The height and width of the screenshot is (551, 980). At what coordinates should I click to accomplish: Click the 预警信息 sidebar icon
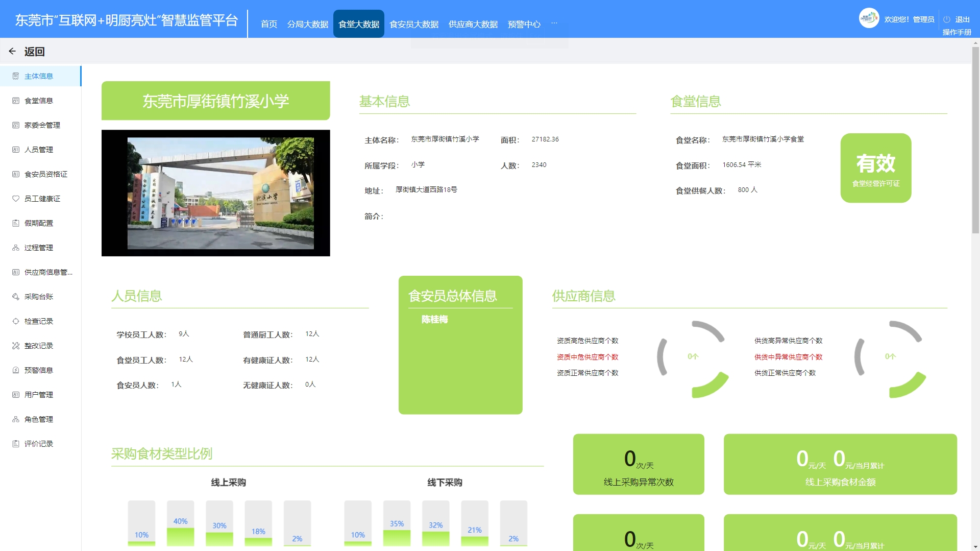click(x=16, y=370)
